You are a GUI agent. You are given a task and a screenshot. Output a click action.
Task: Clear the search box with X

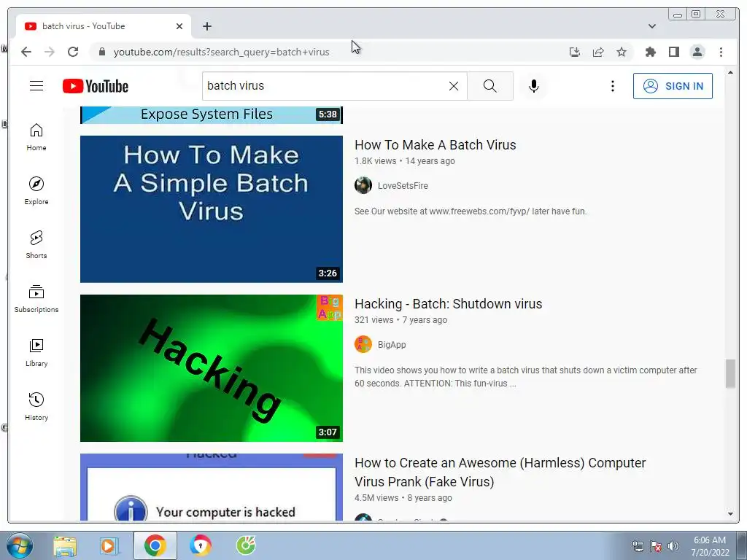(x=454, y=86)
